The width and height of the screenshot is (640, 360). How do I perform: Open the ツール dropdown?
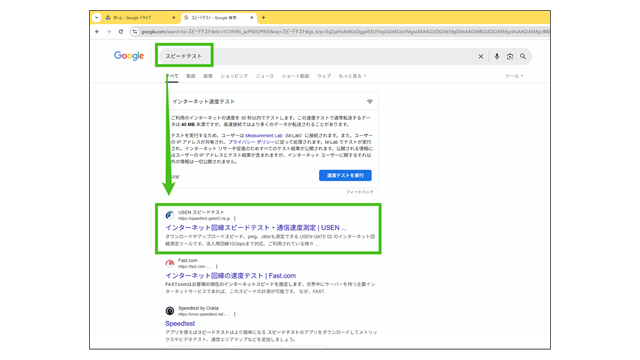tap(514, 76)
